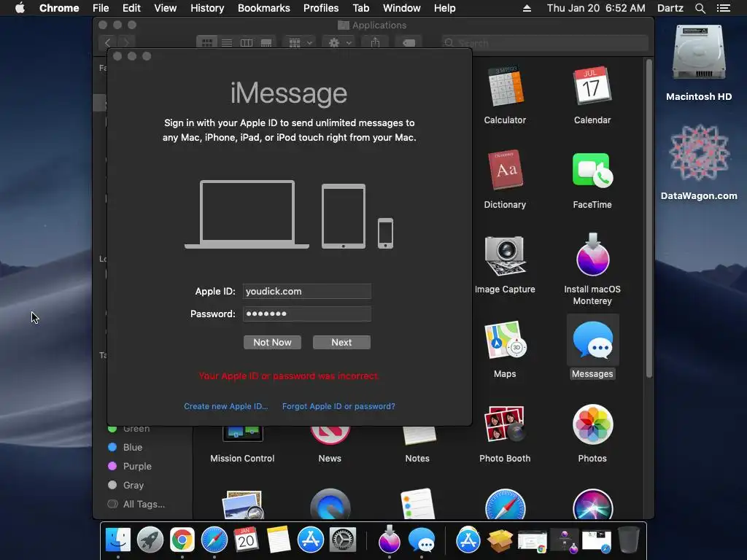Select the Maps app icon

pyautogui.click(x=505, y=340)
